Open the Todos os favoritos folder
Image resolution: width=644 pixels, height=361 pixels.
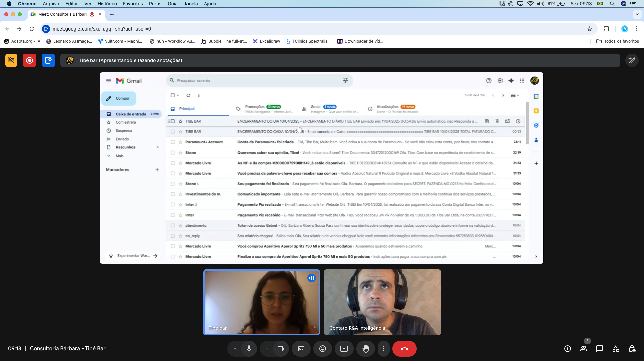click(618, 41)
